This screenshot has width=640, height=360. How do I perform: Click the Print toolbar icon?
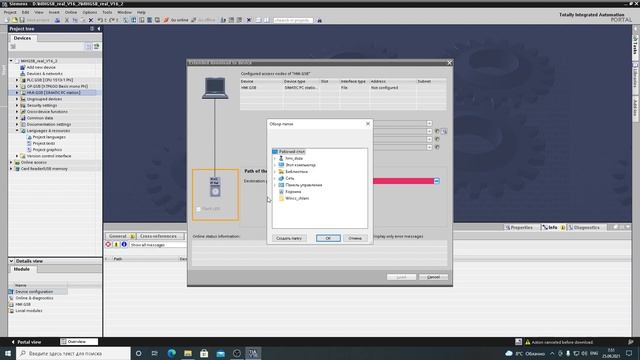58,20
